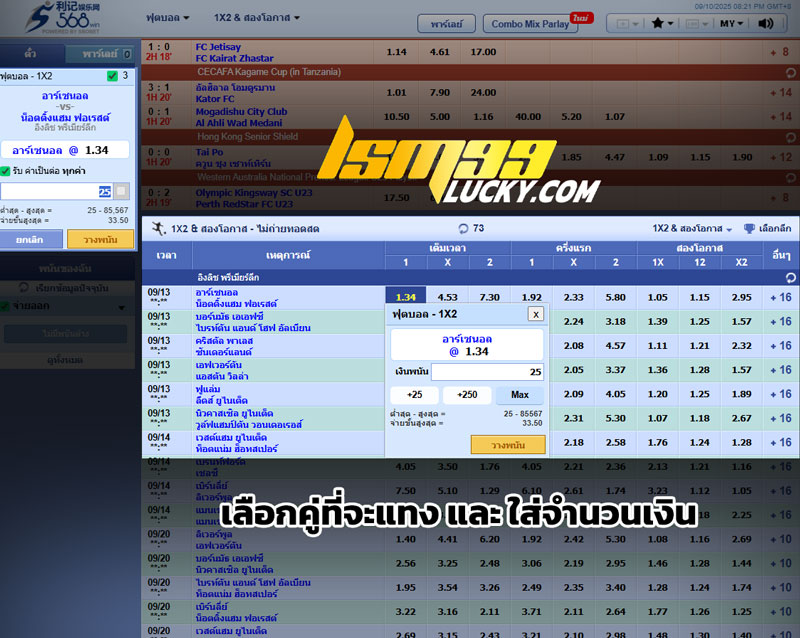800x638 pixels.
Task: Open FC Jetisay live match
Action: point(234,53)
